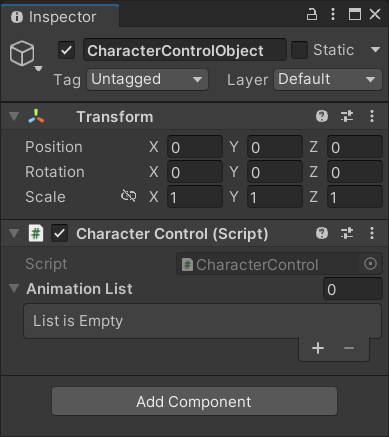Viewport: 389px width, 437px height.
Task: Disable the Character Control script checkbox
Action: point(59,233)
